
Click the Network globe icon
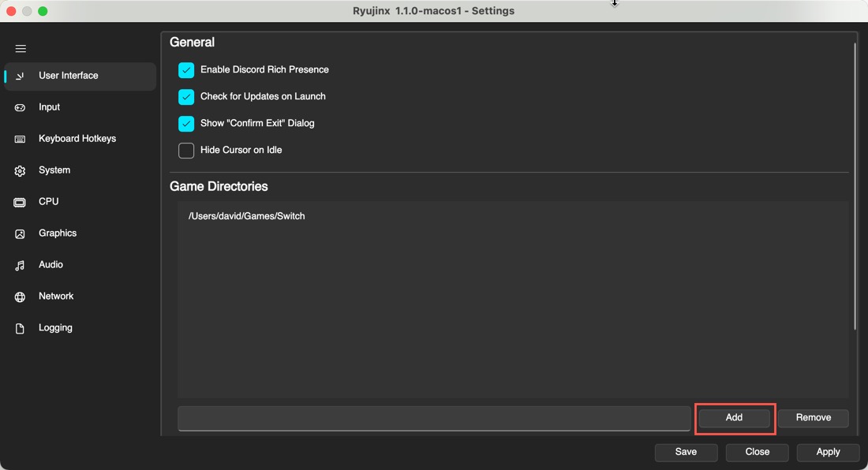[21, 297]
